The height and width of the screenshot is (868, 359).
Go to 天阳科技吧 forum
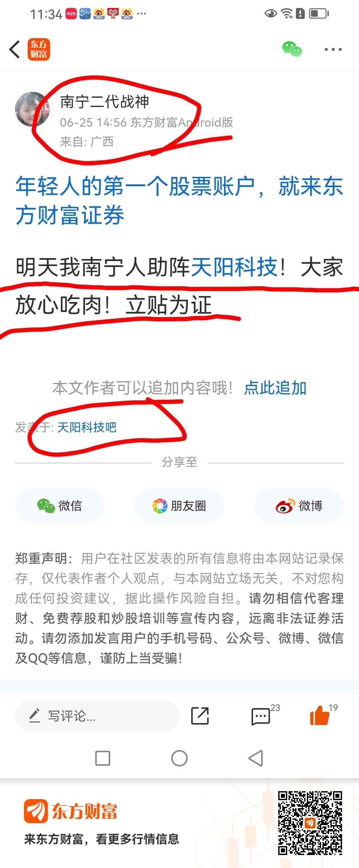87,427
